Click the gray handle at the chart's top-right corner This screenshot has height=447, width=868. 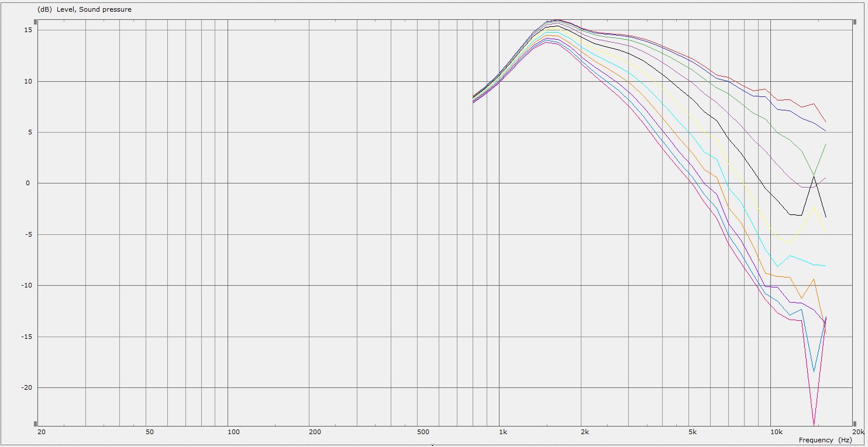[854, 21]
